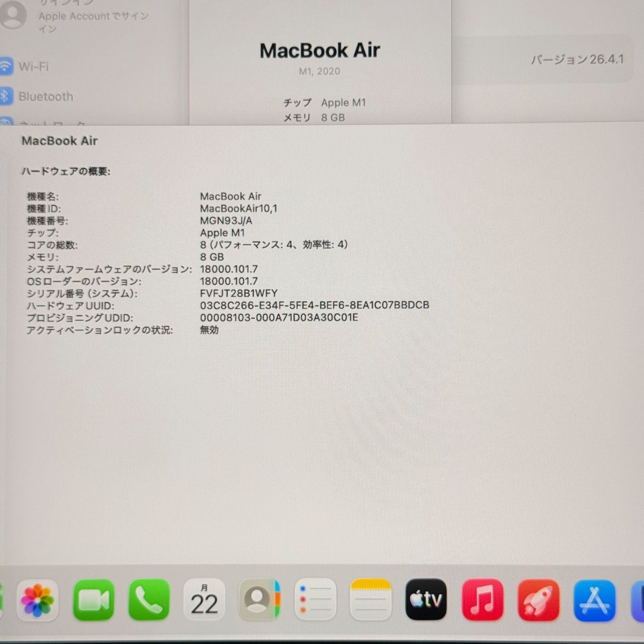The width and height of the screenshot is (644, 644).
Task: Click the chip value Apple M1 in About pane
Action: 343,103
